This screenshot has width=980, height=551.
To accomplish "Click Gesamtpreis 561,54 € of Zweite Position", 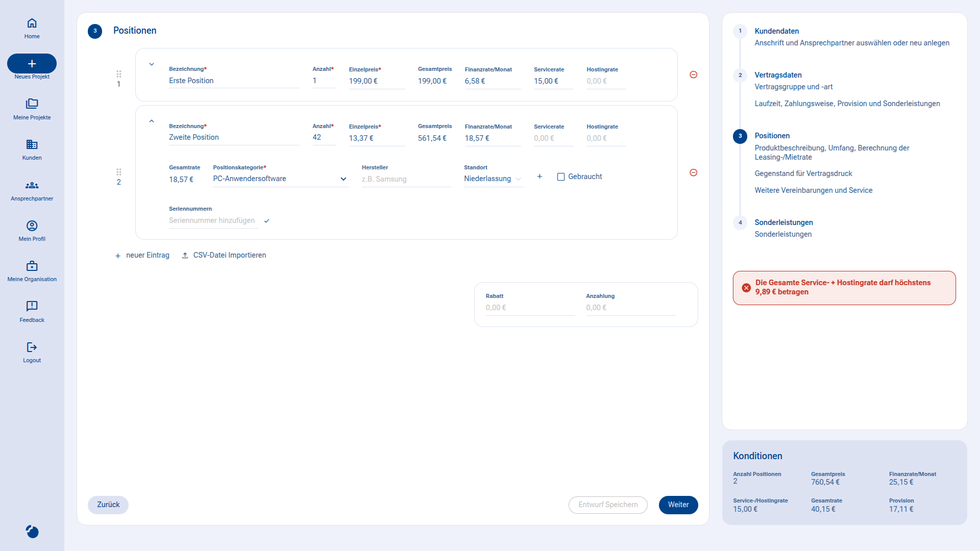I will (x=432, y=138).
